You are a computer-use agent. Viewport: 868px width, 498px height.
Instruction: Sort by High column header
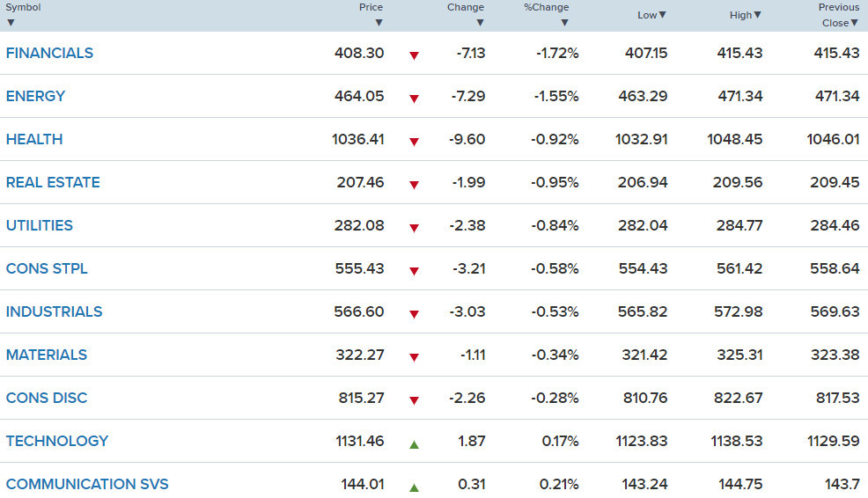coord(746,15)
